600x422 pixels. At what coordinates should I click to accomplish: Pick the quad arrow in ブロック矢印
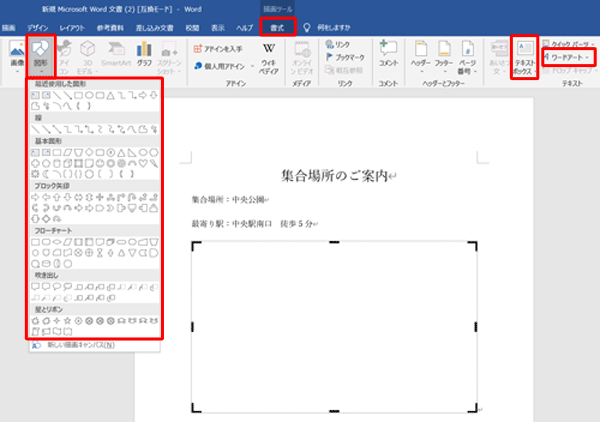pyautogui.click(x=100, y=197)
